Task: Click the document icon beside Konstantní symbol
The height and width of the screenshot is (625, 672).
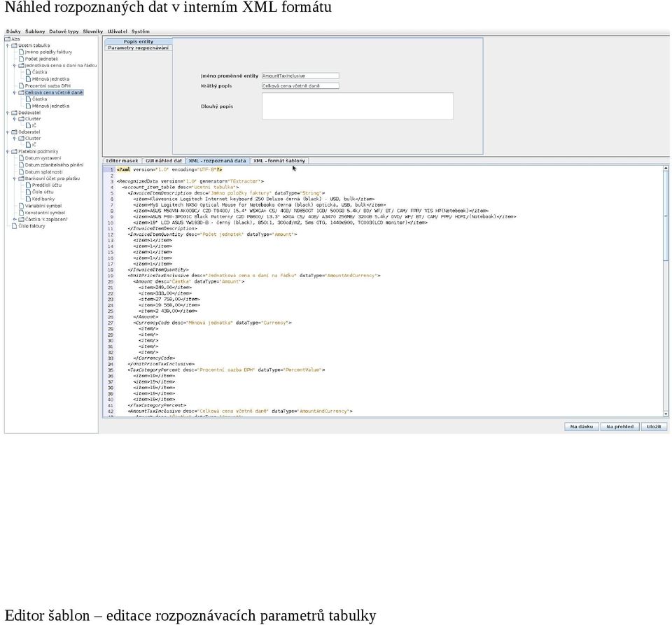Action: click(22, 213)
